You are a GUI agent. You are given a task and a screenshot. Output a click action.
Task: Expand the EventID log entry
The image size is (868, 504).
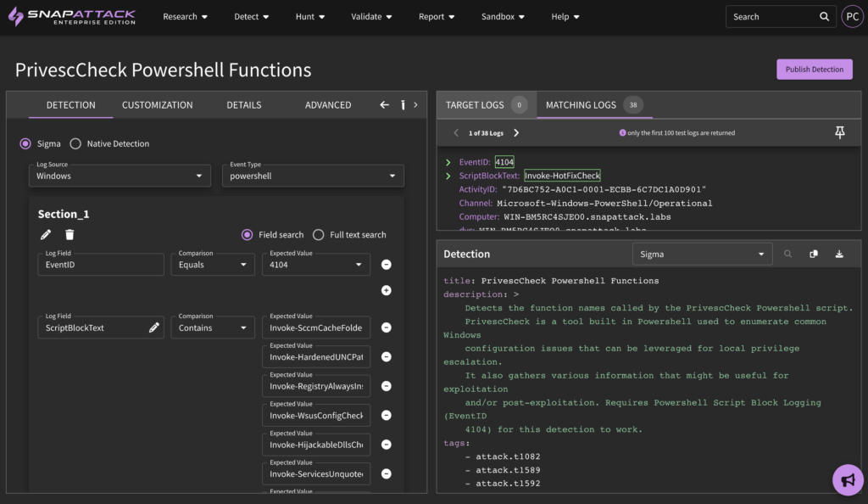pos(448,162)
